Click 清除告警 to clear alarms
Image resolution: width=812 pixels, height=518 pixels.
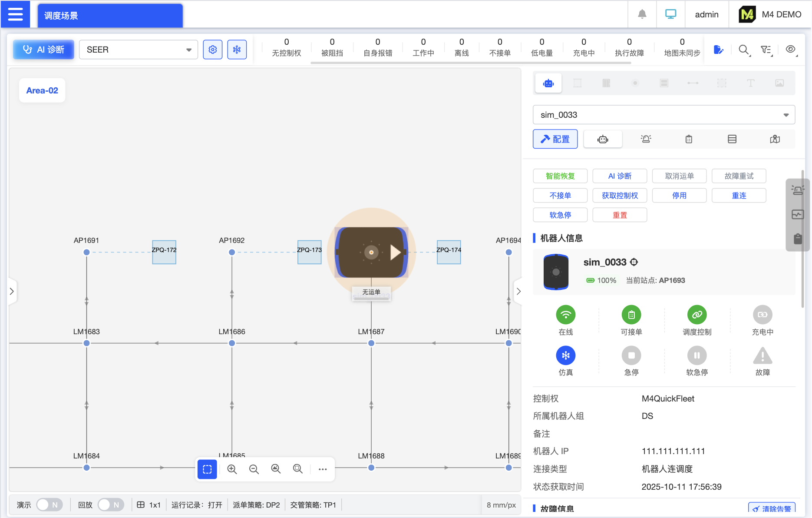[x=772, y=508]
